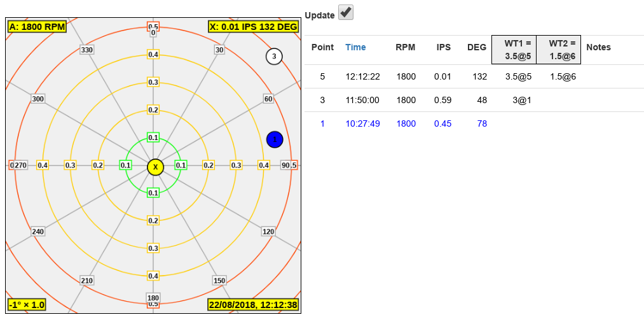Click the A: 1800 RPM label
The width and height of the screenshot is (644, 317).
pos(36,27)
